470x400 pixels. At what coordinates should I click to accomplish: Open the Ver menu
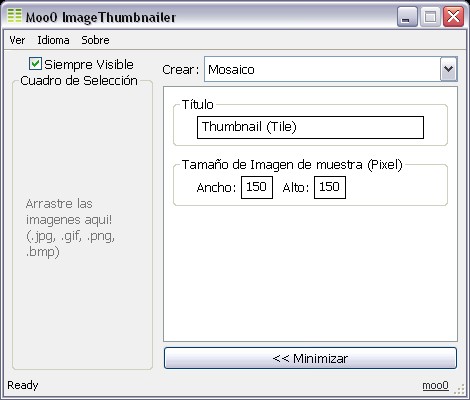17,40
